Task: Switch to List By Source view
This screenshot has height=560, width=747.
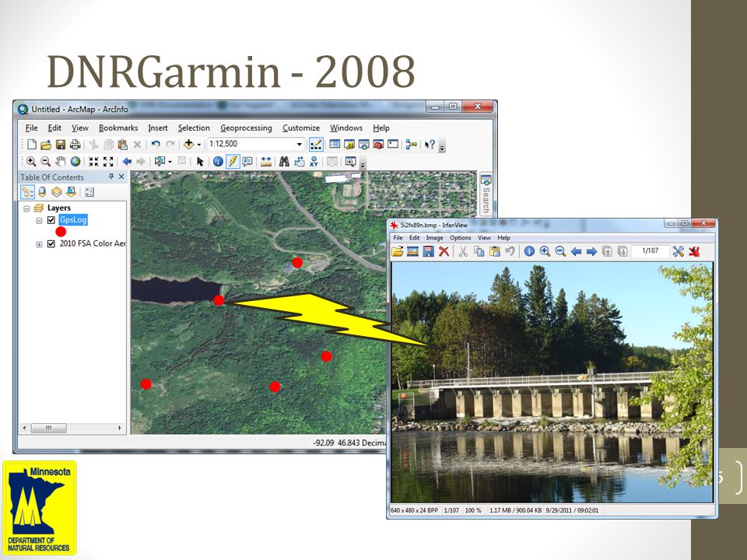Action: pos(42,192)
